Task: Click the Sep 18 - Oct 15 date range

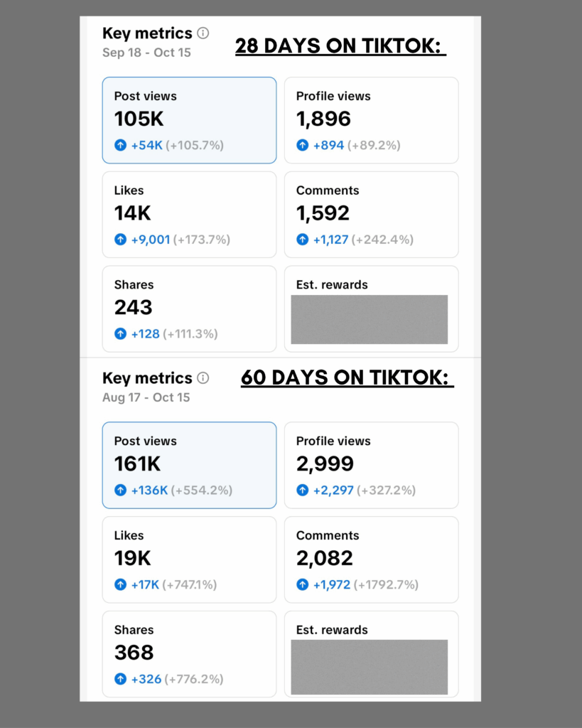Action: click(146, 53)
